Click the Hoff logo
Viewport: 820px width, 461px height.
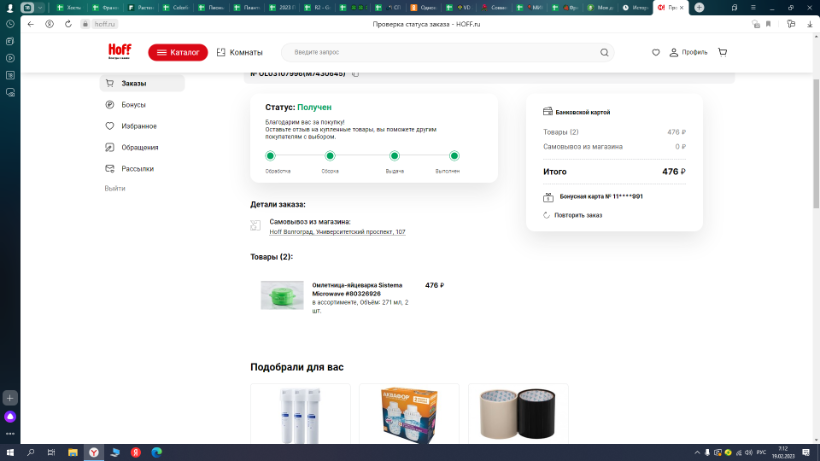(120, 51)
